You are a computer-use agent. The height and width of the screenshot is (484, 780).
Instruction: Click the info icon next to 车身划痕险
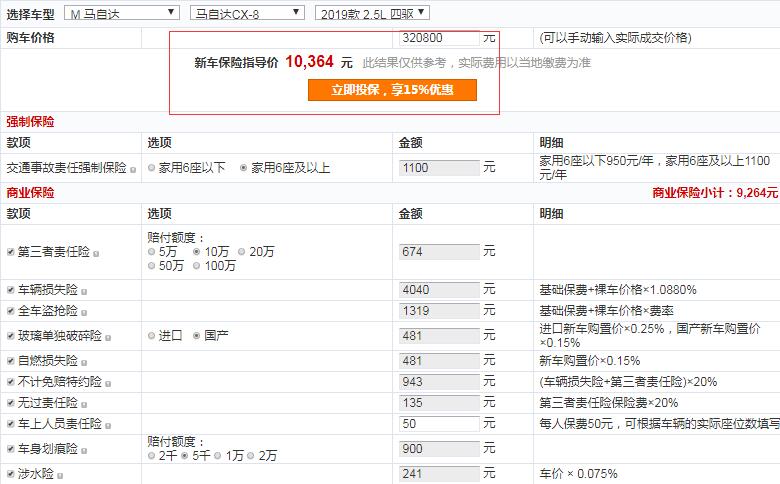coord(84,451)
